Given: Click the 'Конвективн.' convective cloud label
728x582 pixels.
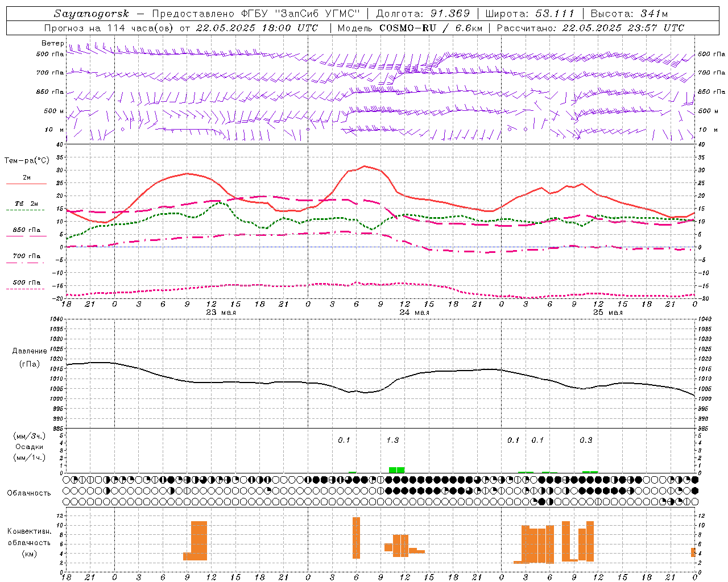Looking at the screenshot, I should (29, 531).
